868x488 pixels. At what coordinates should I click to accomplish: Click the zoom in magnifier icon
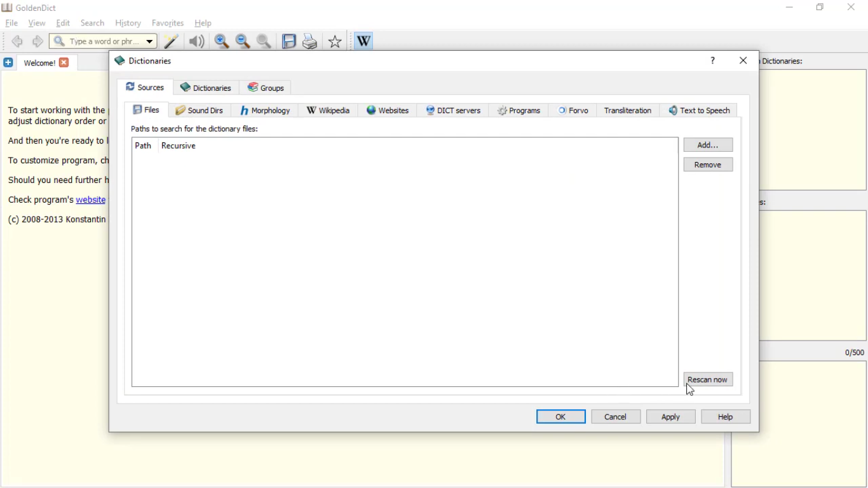tap(222, 41)
